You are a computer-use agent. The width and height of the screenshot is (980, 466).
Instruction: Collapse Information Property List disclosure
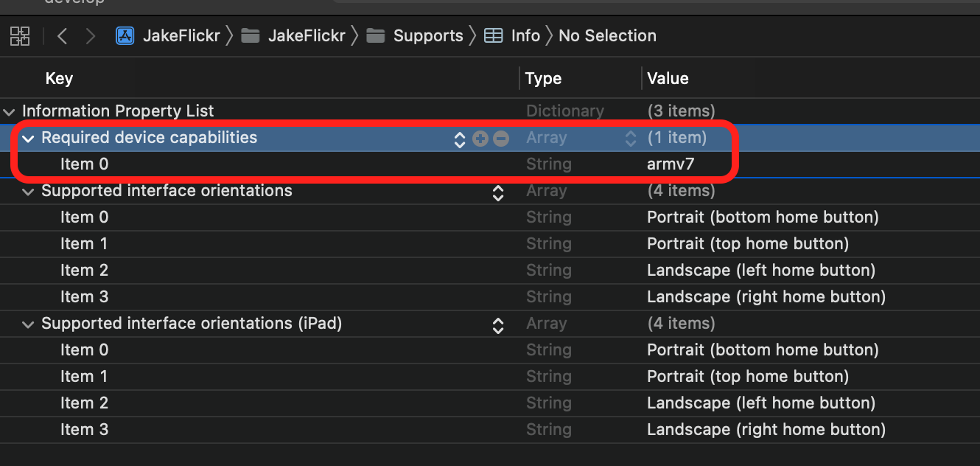[9, 112]
